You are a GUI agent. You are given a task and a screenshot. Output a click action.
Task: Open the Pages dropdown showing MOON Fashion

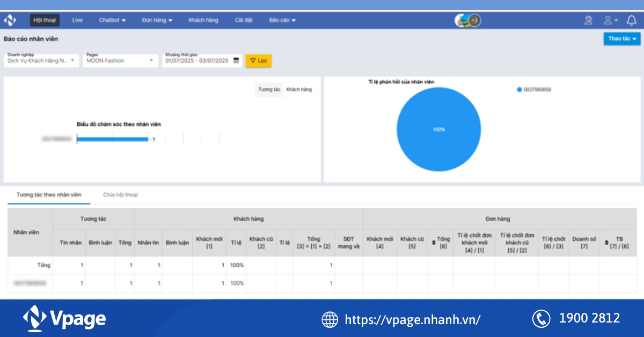point(119,61)
